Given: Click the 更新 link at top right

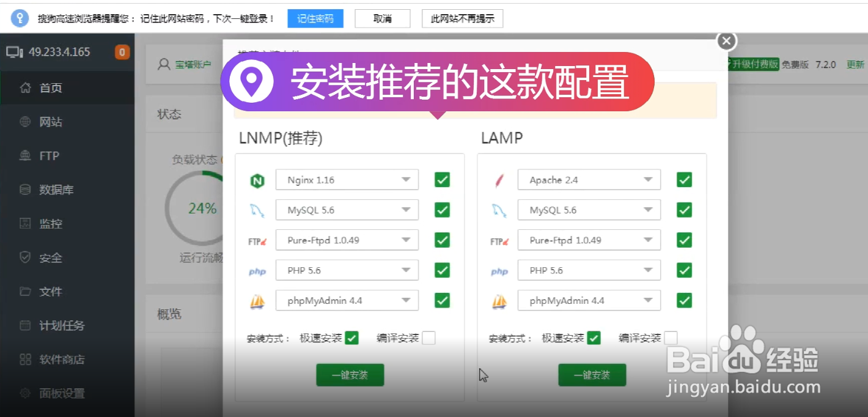Looking at the screenshot, I should (x=855, y=64).
